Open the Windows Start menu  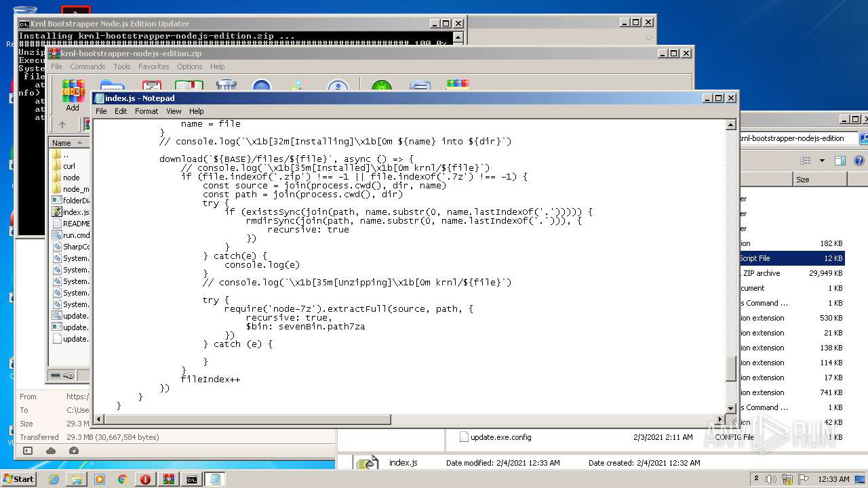(19, 479)
